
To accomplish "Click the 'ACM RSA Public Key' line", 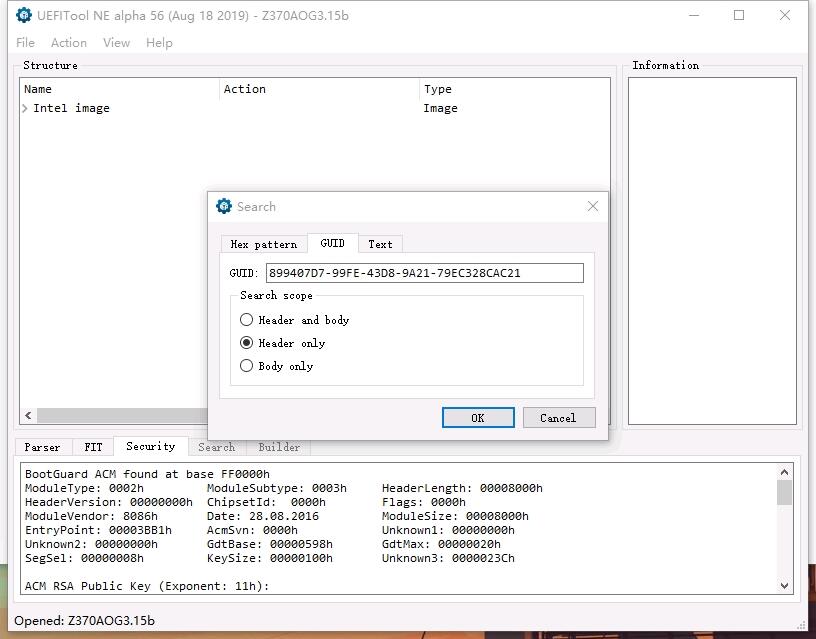I will 147,586.
